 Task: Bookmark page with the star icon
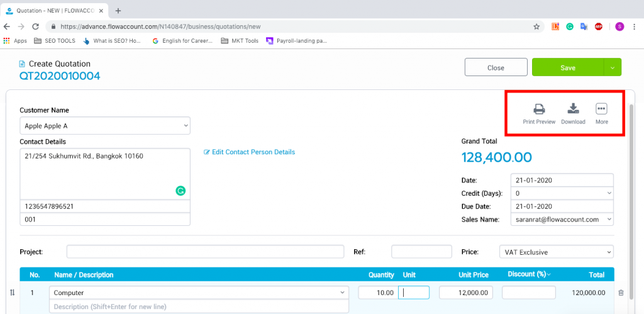pyautogui.click(x=536, y=26)
